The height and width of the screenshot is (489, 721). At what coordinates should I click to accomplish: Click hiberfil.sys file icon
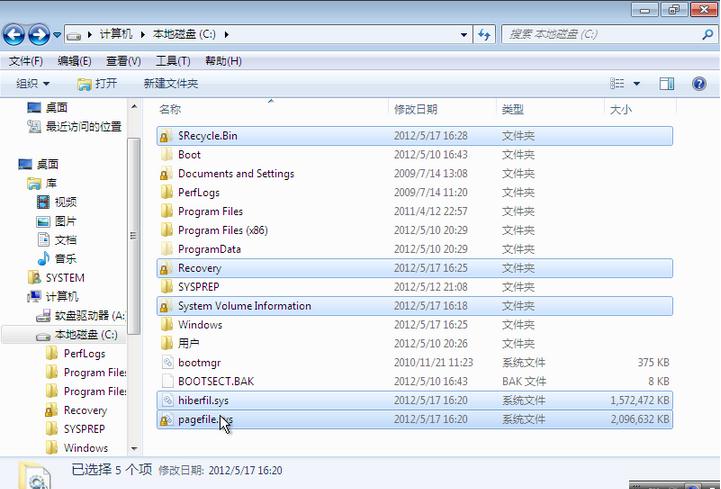[167, 400]
